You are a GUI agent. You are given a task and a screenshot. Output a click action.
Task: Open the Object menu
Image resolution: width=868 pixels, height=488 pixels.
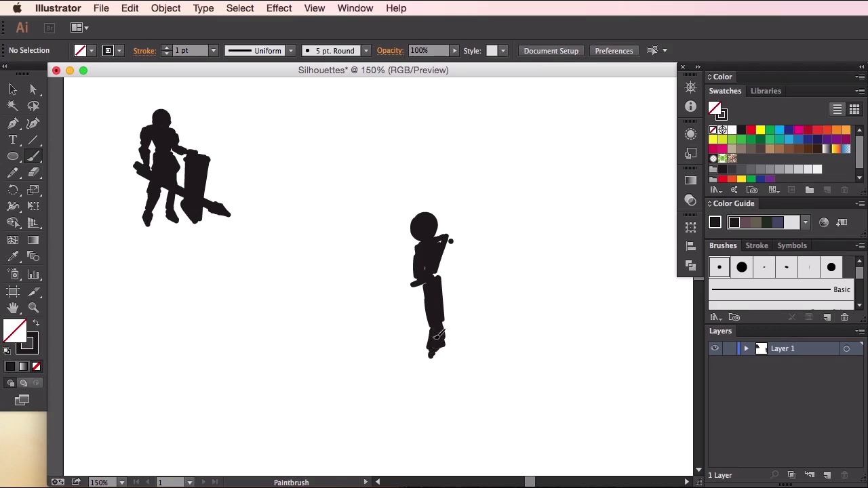[x=165, y=8]
